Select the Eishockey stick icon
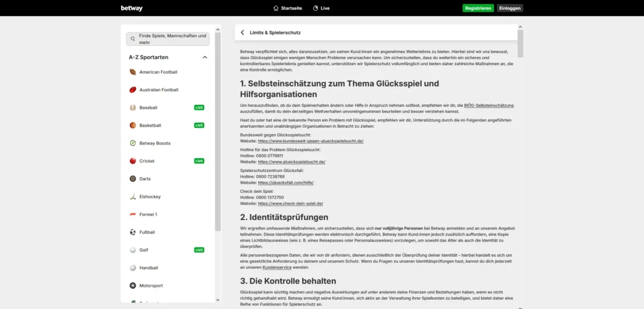The height and width of the screenshot is (309, 644). point(133,196)
